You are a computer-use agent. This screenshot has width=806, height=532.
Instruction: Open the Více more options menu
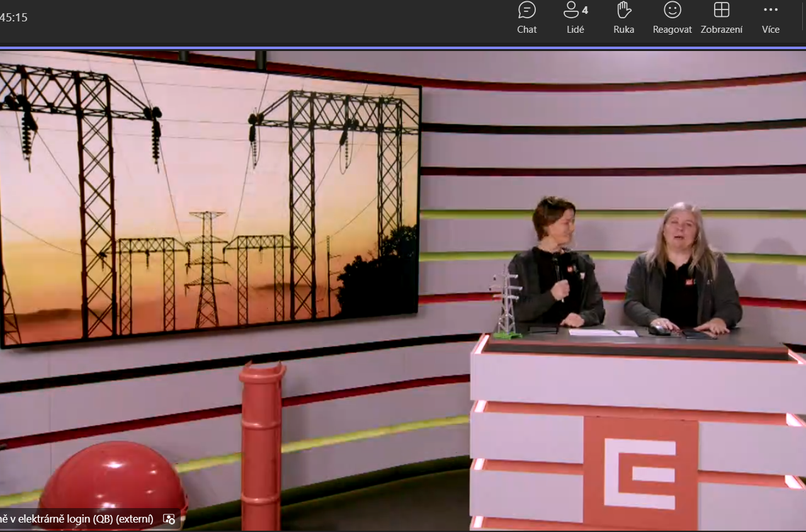tap(771, 18)
